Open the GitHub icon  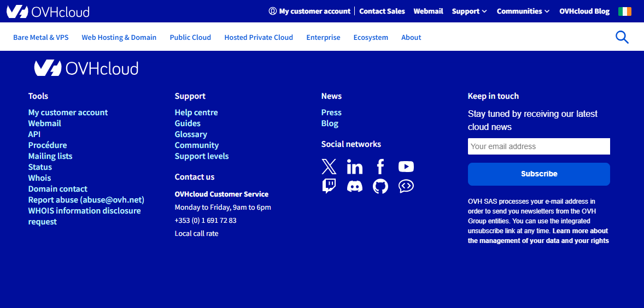[x=380, y=186]
